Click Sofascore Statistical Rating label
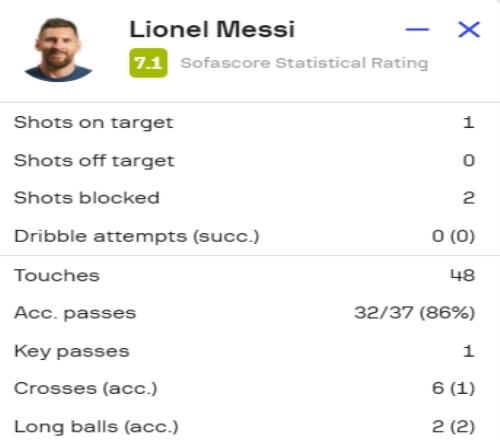The image size is (500, 440). [x=304, y=63]
